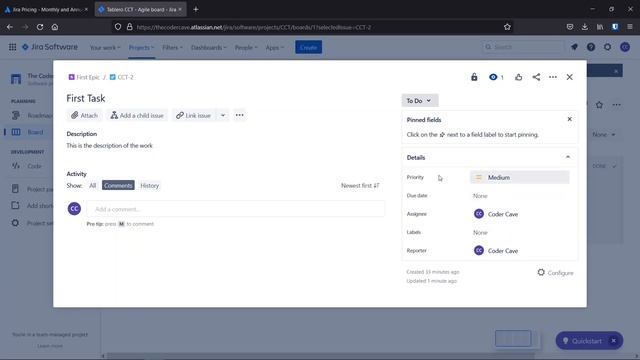Click the share icon in issue header
This screenshot has width=640, height=360.
[536, 77]
